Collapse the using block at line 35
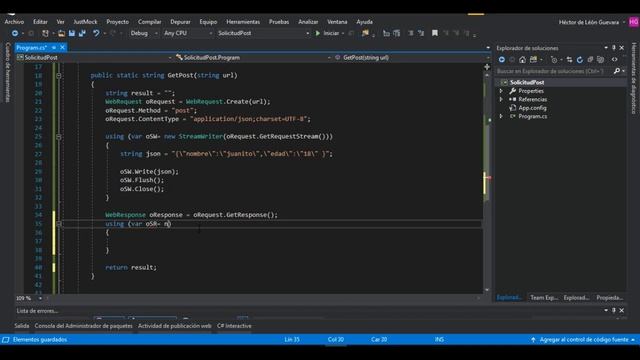Viewport: 640px width, 360px height. (x=59, y=224)
